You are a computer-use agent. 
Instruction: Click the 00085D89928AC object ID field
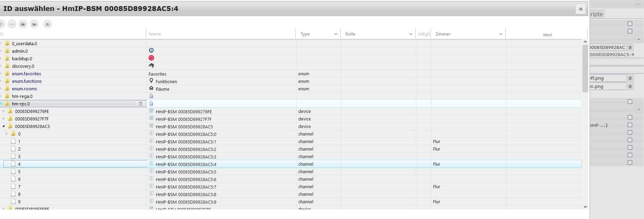point(608,47)
